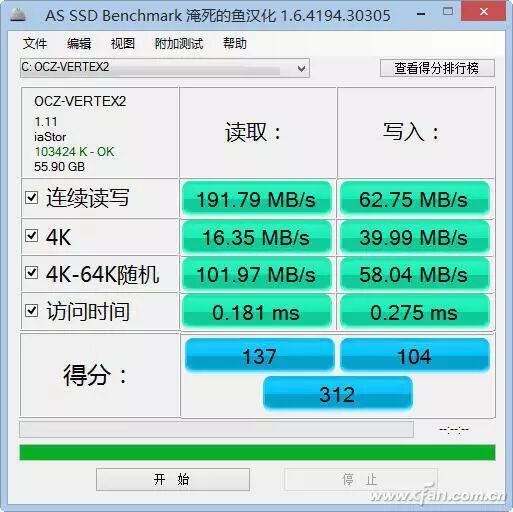Open the 编辑 menu

79,43
